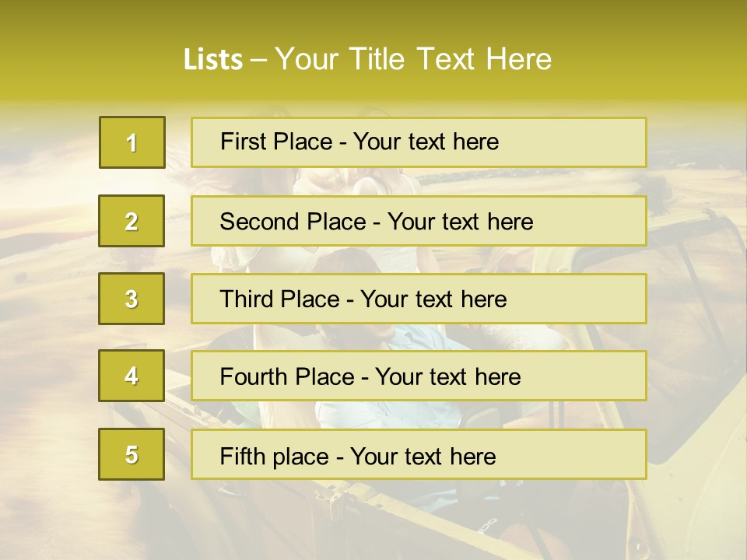Click the 'Second Place' words
Viewport: 747px width, 560px height.
[293, 222]
